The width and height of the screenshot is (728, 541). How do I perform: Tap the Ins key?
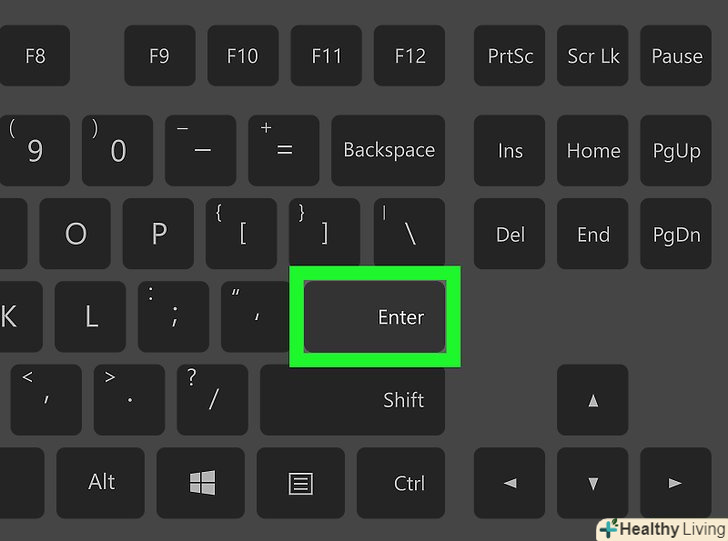coord(509,150)
